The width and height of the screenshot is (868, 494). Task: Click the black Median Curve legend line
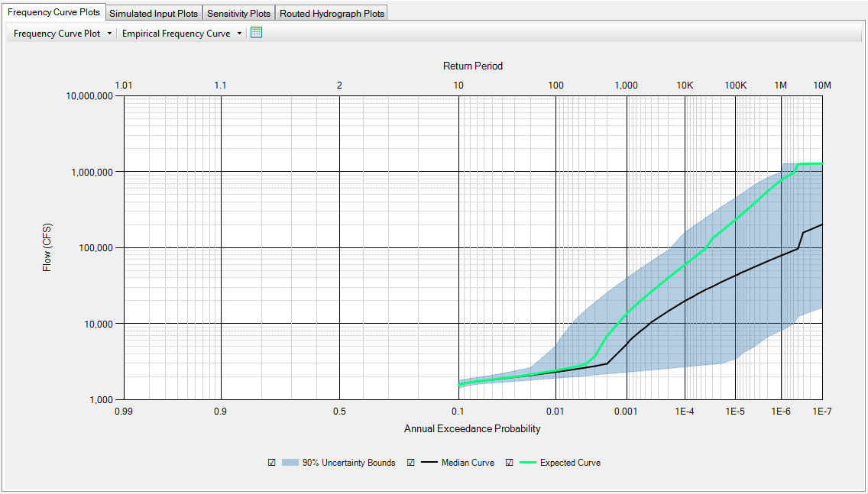tap(428, 462)
